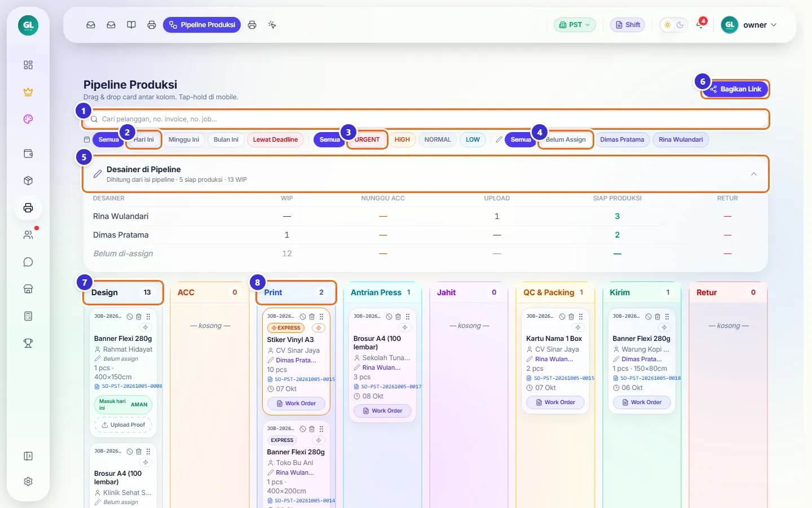Open the PST branch dropdown
The width and height of the screenshot is (812, 508).
tap(575, 25)
